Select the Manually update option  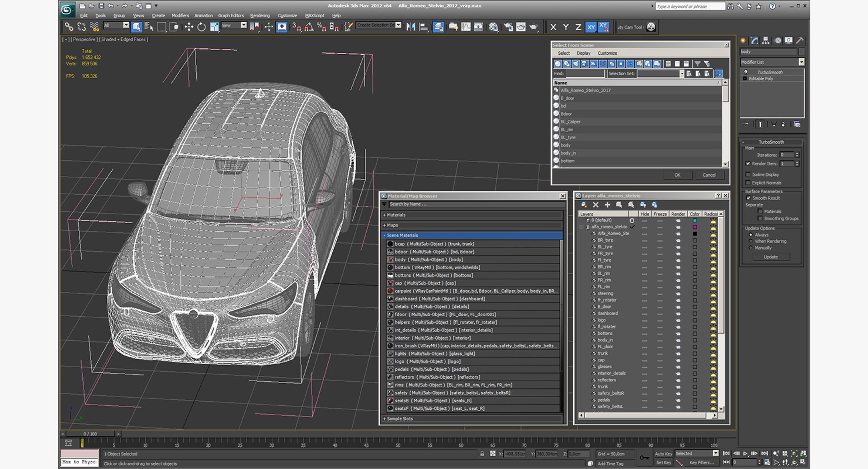click(750, 248)
